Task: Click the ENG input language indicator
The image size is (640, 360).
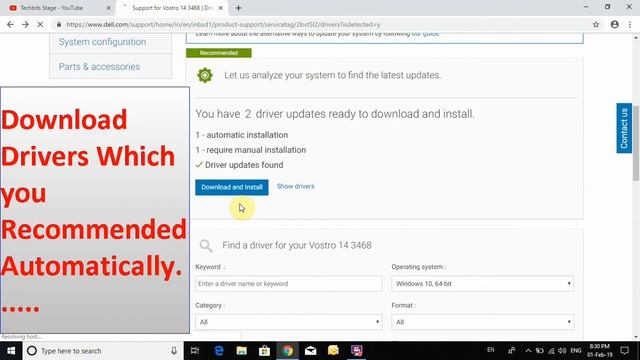Action: [576, 351]
